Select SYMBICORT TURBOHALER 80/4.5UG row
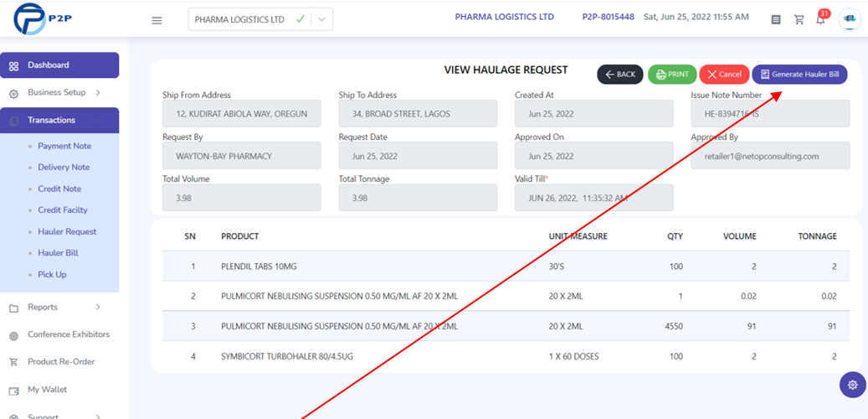This screenshot has width=868, height=419. coord(506,356)
